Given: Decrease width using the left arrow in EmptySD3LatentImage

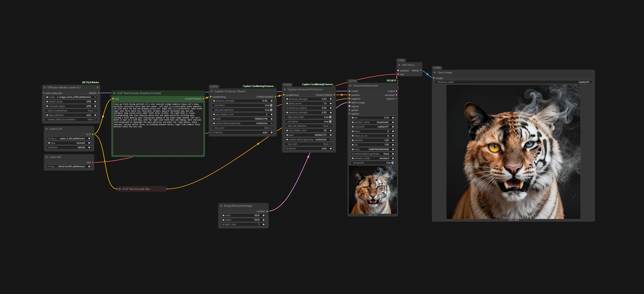Looking at the screenshot, I should point(223,215).
